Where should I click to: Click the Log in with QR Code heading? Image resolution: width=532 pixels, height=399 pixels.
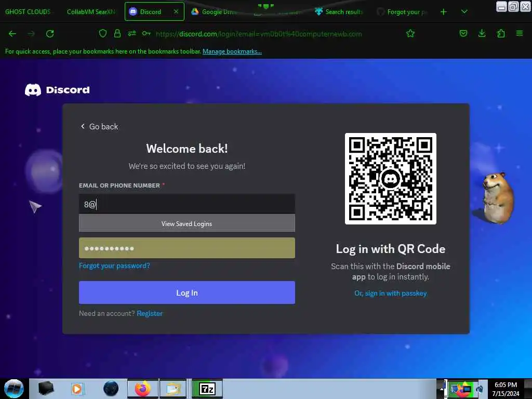coord(391,249)
